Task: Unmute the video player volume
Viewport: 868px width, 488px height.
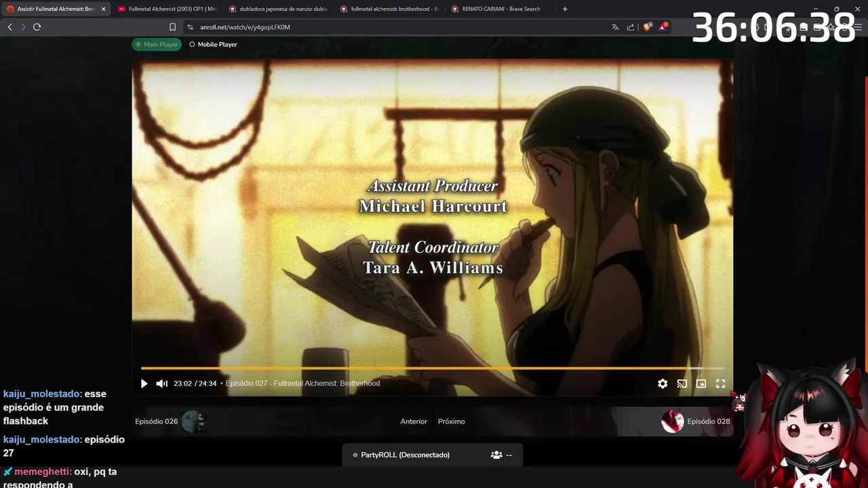Action: click(161, 384)
